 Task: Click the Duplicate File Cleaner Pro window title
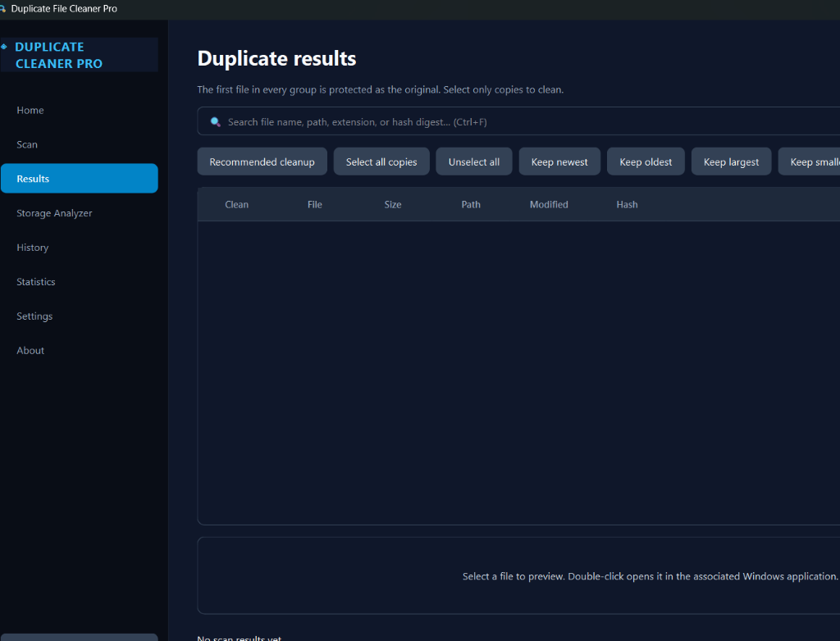(x=64, y=8)
